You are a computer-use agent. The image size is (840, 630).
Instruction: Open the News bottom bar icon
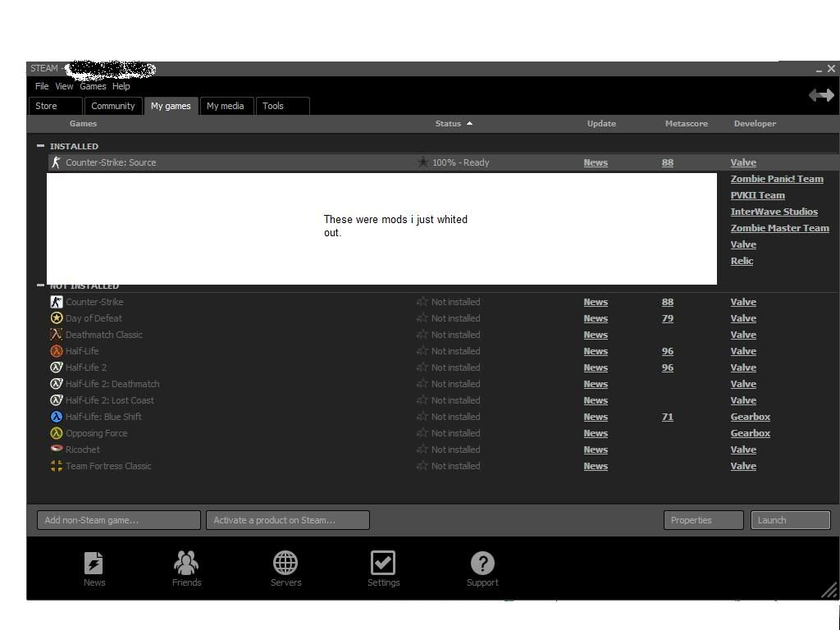coord(94,563)
